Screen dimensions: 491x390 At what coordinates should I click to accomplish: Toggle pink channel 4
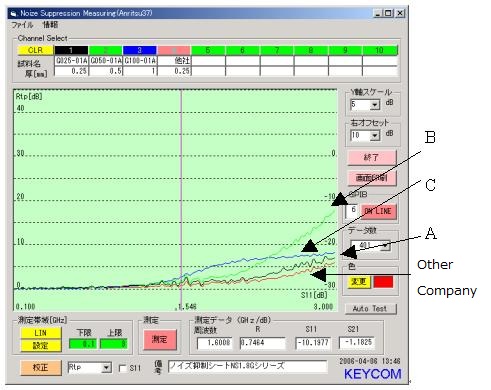pyautogui.click(x=174, y=50)
